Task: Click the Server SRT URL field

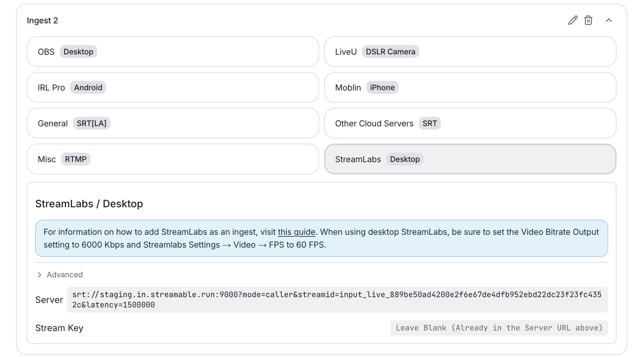Action: 337,300
